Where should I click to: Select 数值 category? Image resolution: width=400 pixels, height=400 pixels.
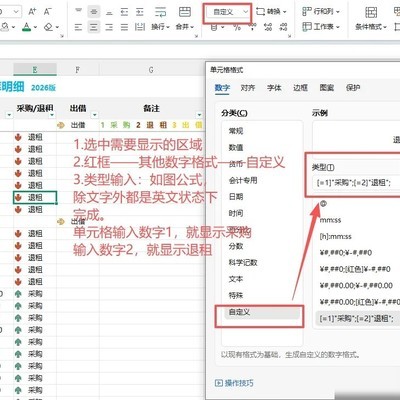click(x=236, y=147)
